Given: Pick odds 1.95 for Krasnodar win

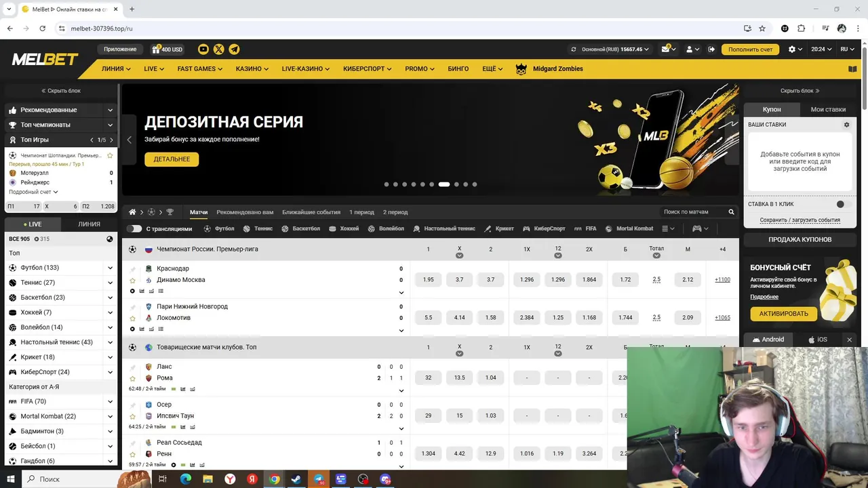Looking at the screenshot, I should 428,279.
